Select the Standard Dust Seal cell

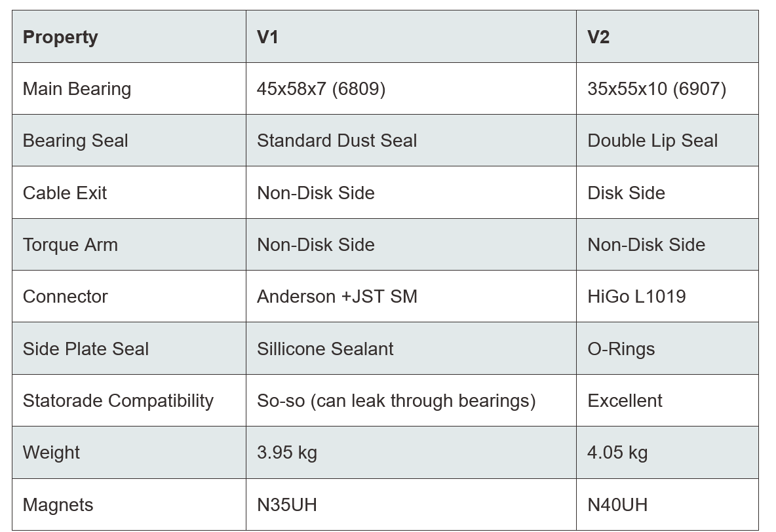click(336, 141)
